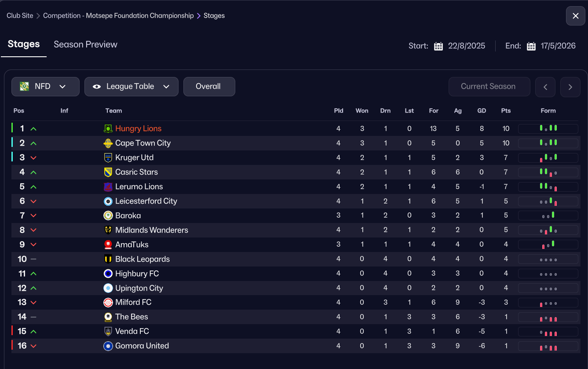The image size is (588, 369).
Task: Click the AmaTuks red club badge
Action: click(108, 245)
